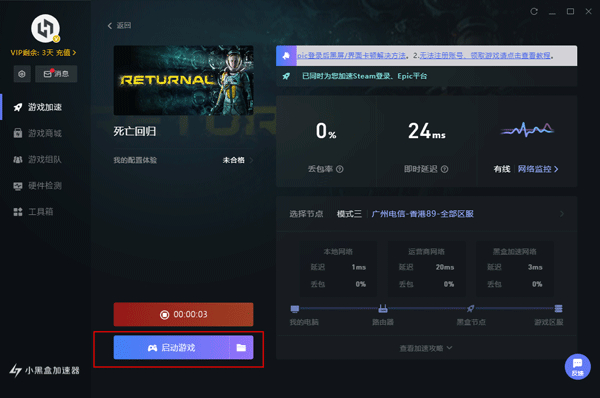The image size is (600, 398).
Task: Click the announcement bell icon
Action: pyautogui.click(x=286, y=56)
